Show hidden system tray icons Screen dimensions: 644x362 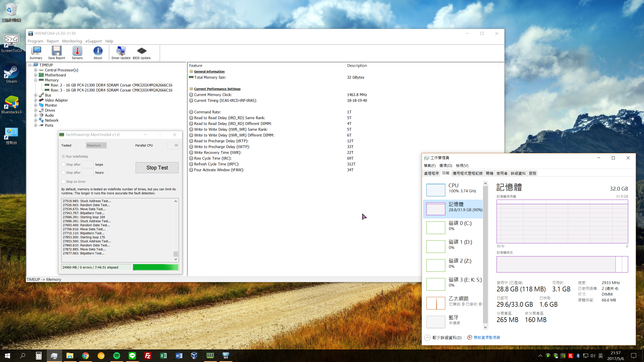pyautogui.click(x=540, y=355)
